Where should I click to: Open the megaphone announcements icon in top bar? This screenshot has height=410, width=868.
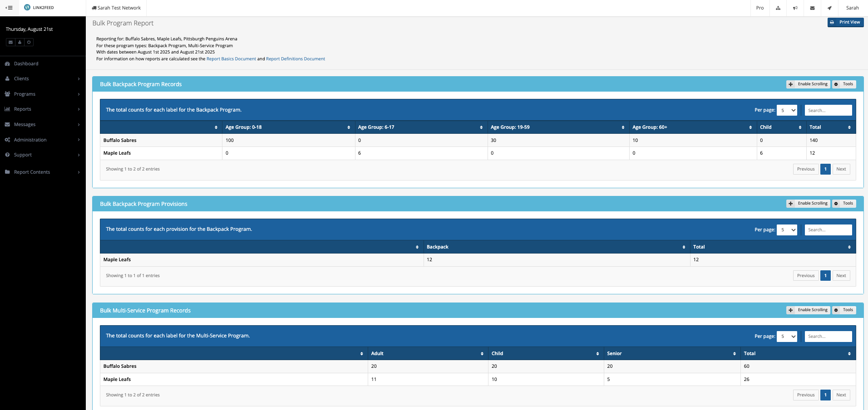click(x=795, y=8)
